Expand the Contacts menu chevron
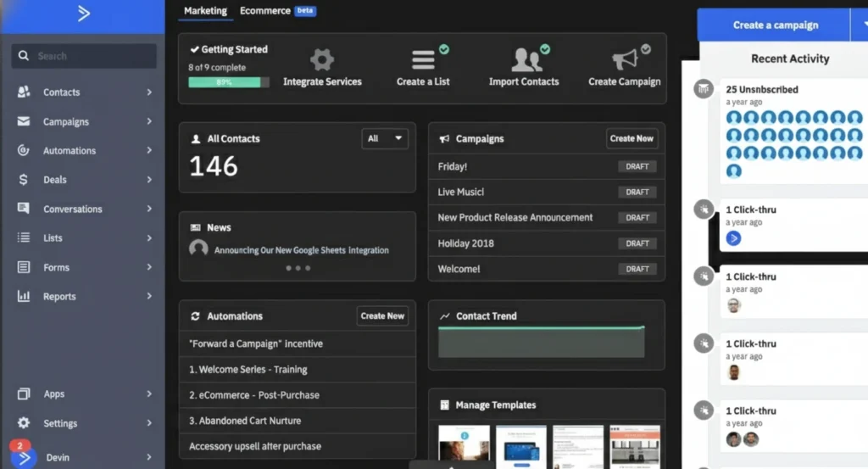Viewport: 868px width, 469px height. [149, 92]
